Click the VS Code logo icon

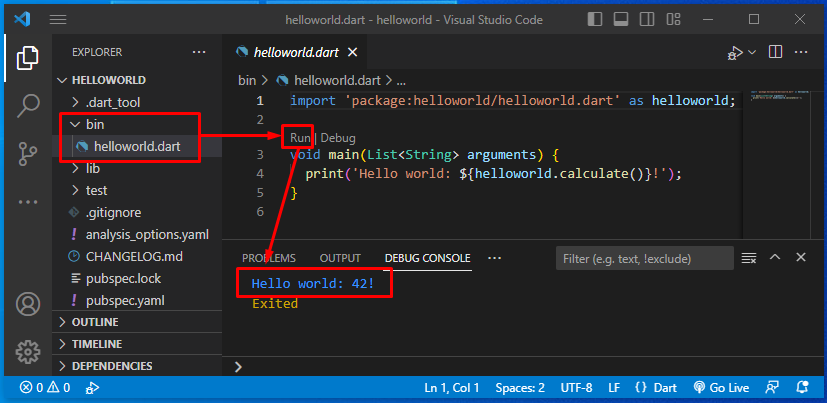(23, 20)
